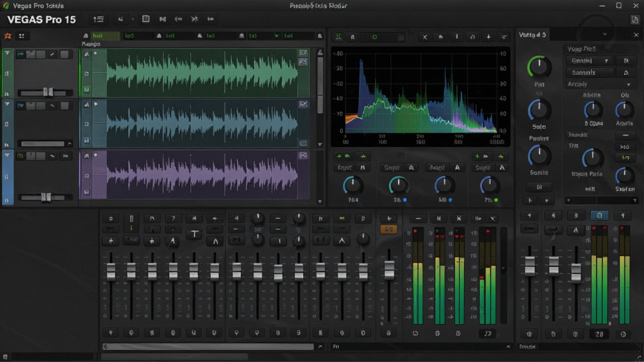Click the filter icon right of the spectrum plus icon
644x362 pixels.
(x=504, y=37)
